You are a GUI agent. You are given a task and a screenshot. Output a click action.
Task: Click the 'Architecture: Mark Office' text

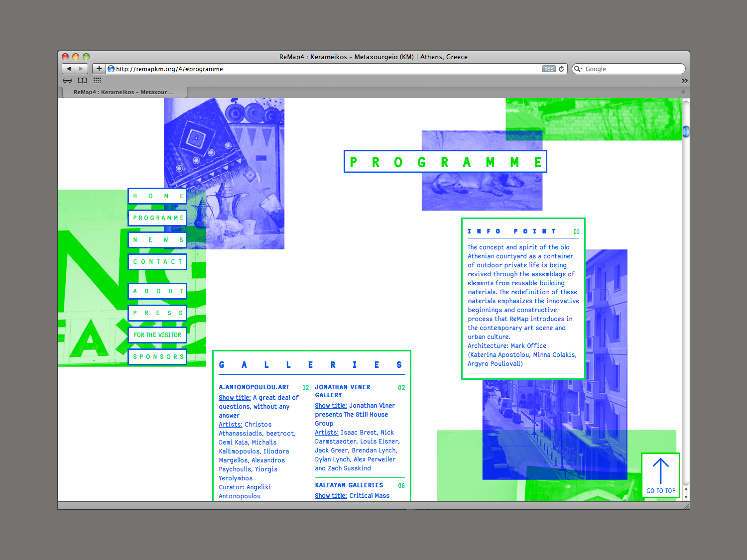[x=507, y=346]
